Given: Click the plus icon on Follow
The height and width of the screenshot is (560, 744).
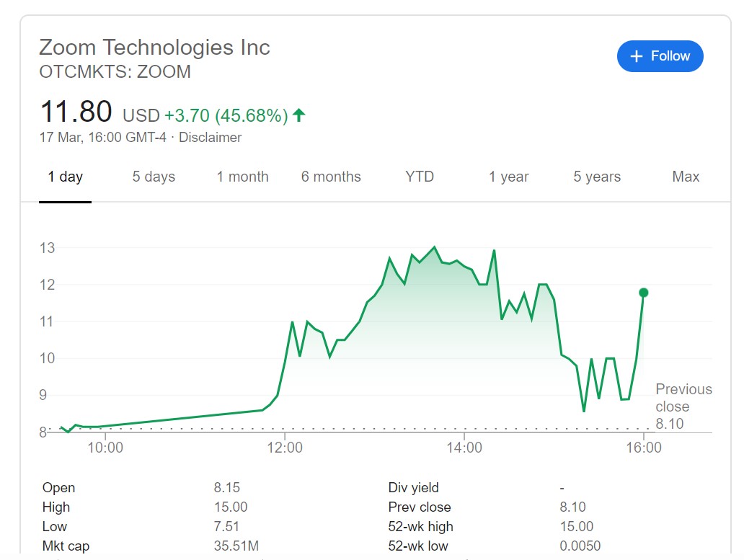Looking at the screenshot, I should (x=636, y=56).
